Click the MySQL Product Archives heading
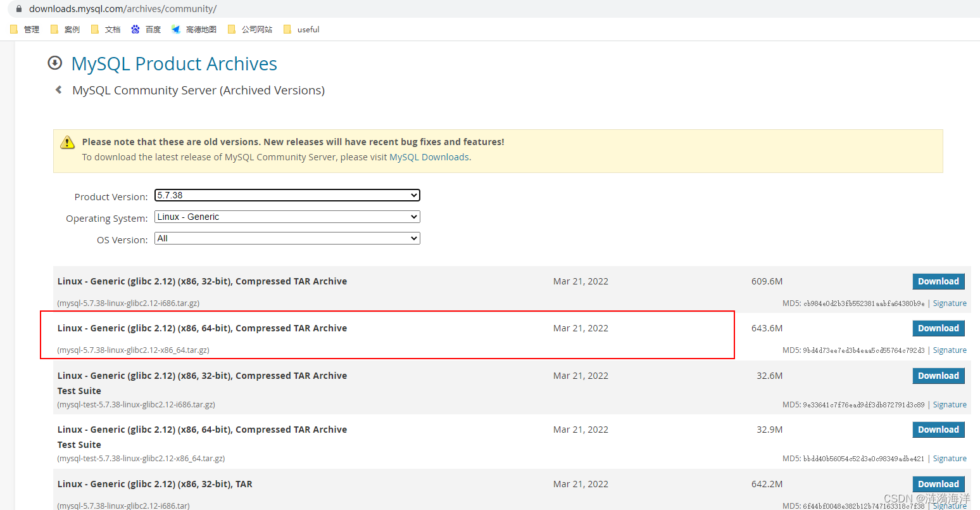The image size is (980, 510). pyautogui.click(x=174, y=64)
